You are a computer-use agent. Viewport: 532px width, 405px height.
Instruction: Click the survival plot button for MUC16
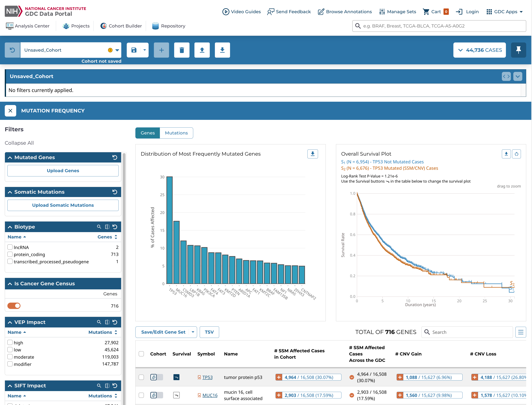pos(176,395)
